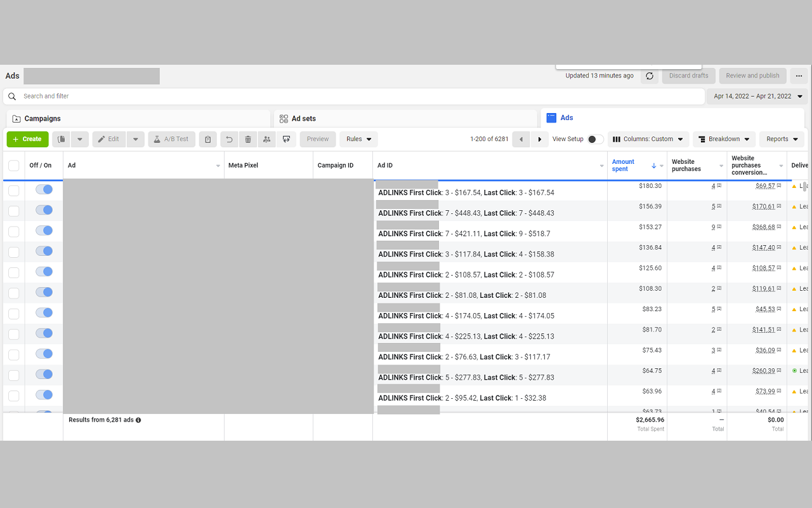
Task: Check the select-all checkbox in table header
Action: 13,166
